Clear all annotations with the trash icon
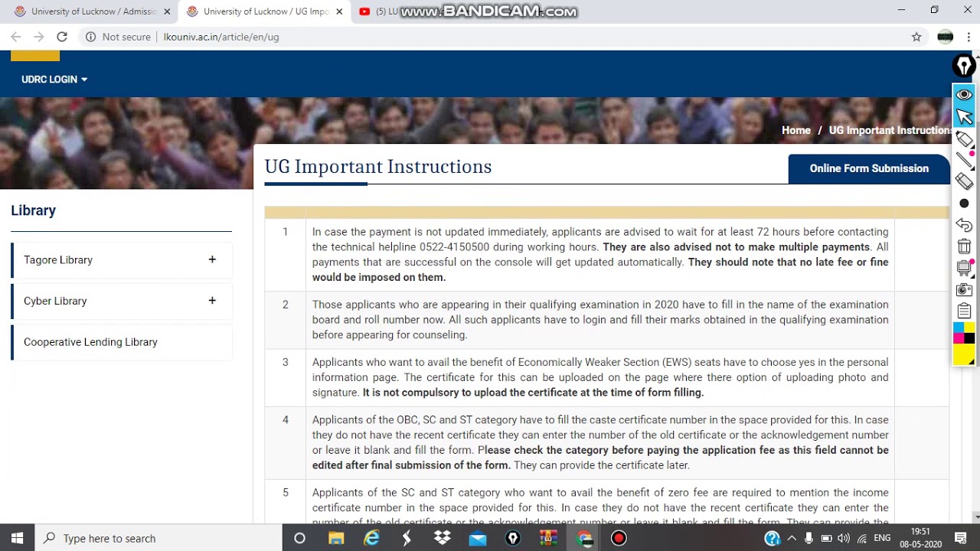The width and height of the screenshot is (980, 551). coord(964,246)
